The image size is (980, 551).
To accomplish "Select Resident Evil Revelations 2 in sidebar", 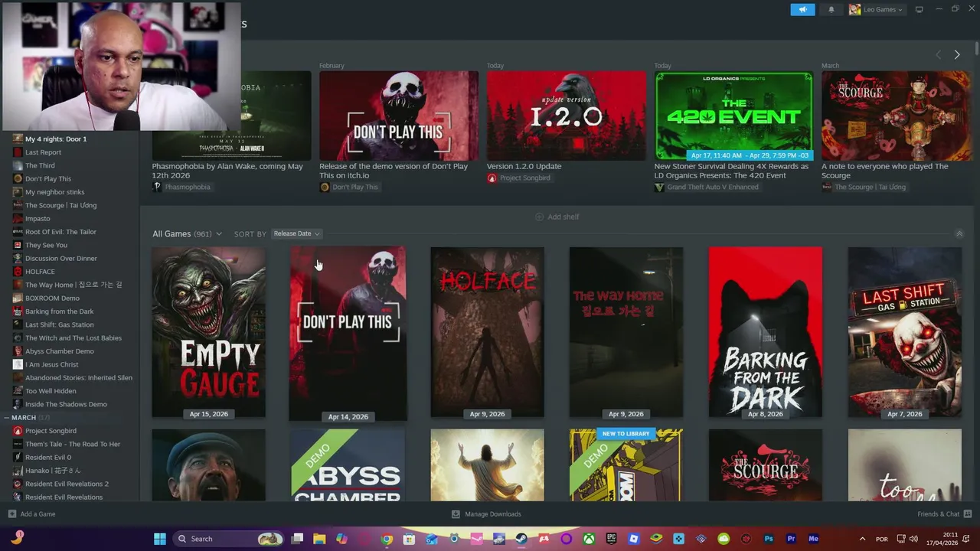I will click(69, 484).
